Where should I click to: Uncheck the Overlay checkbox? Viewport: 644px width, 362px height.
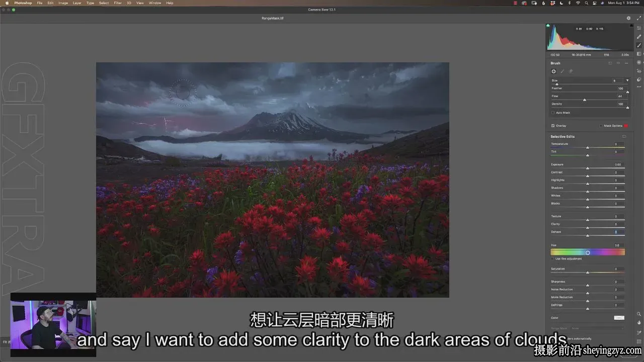[x=553, y=126]
